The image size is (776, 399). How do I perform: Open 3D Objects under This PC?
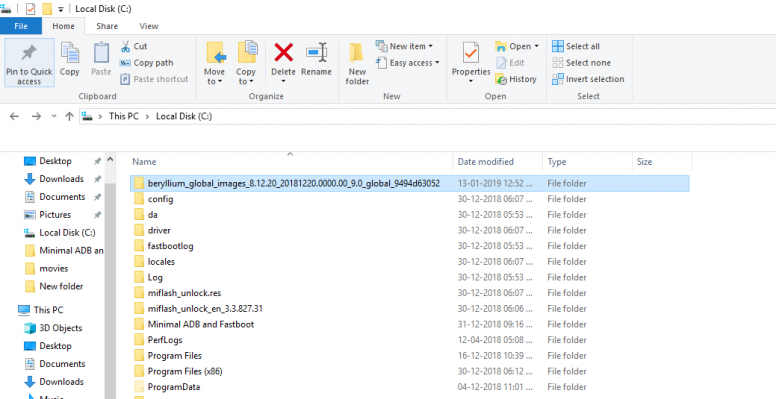60,328
